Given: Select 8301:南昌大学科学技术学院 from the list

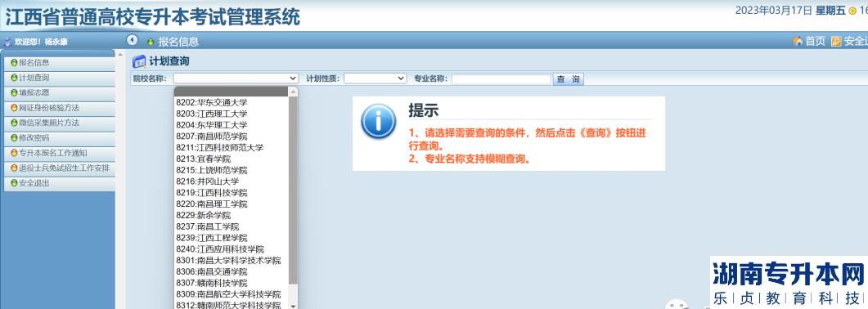Looking at the screenshot, I should click(231, 260).
